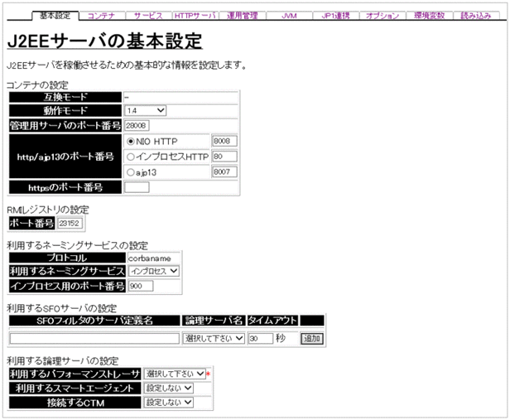Click the RMIレジストリの設定 section title
510x420 pixels.
(x=48, y=210)
